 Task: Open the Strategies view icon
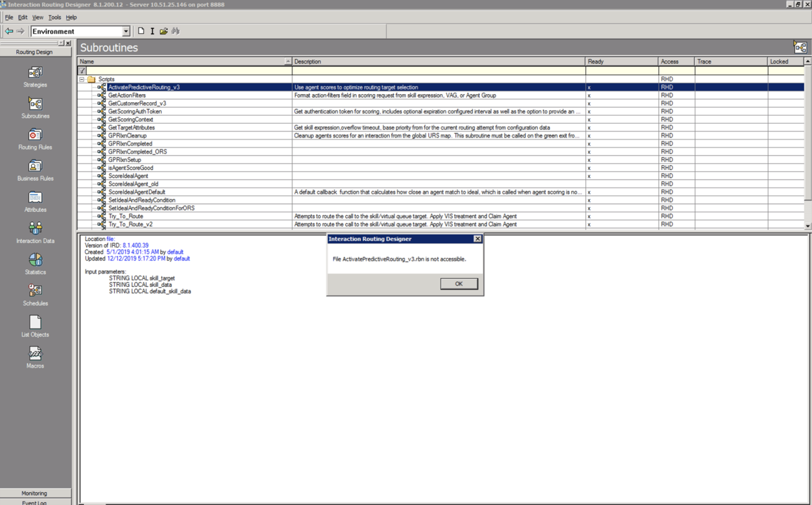35,72
